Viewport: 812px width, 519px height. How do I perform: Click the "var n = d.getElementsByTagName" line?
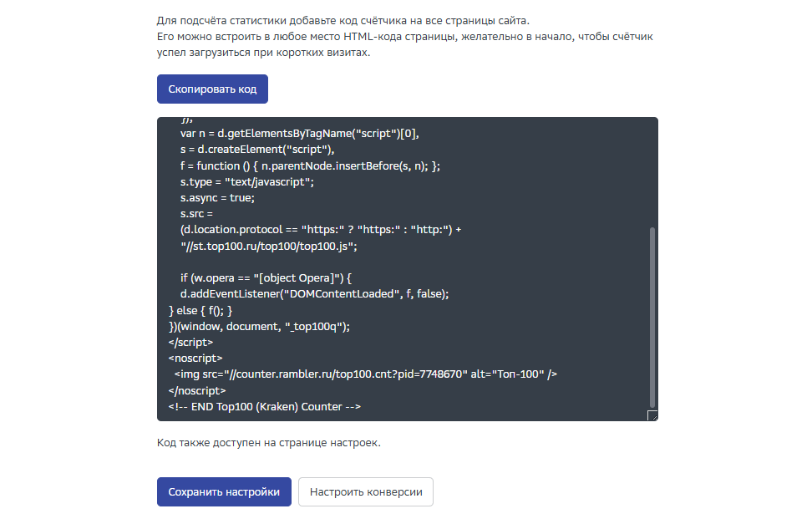pyautogui.click(x=299, y=134)
